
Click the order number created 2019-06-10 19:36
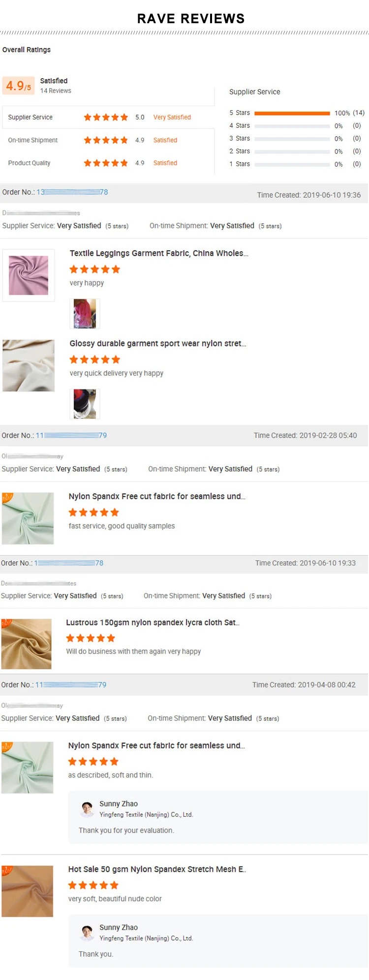pos(72,192)
